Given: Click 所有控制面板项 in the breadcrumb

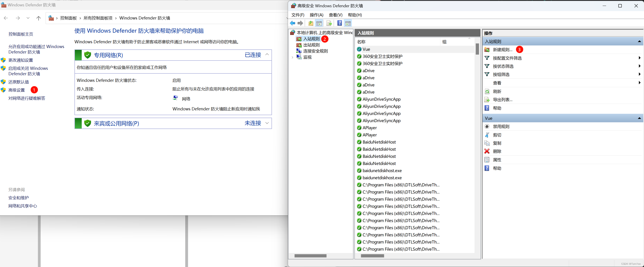Looking at the screenshot, I should (98, 18).
